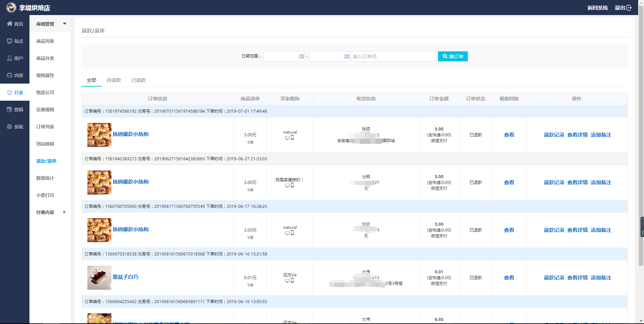This screenshot has height=324, width=644.
Task: Open 查看详情 for order 1561974586192
Action: (578, 135)
